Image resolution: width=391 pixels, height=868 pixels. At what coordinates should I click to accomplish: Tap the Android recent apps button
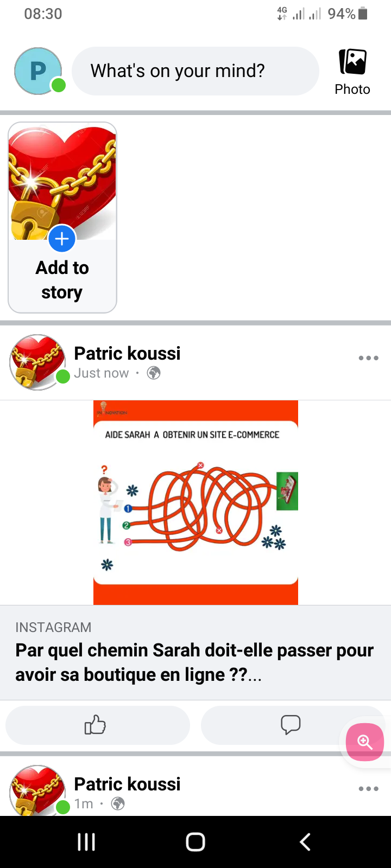click(x=86, y=842)
